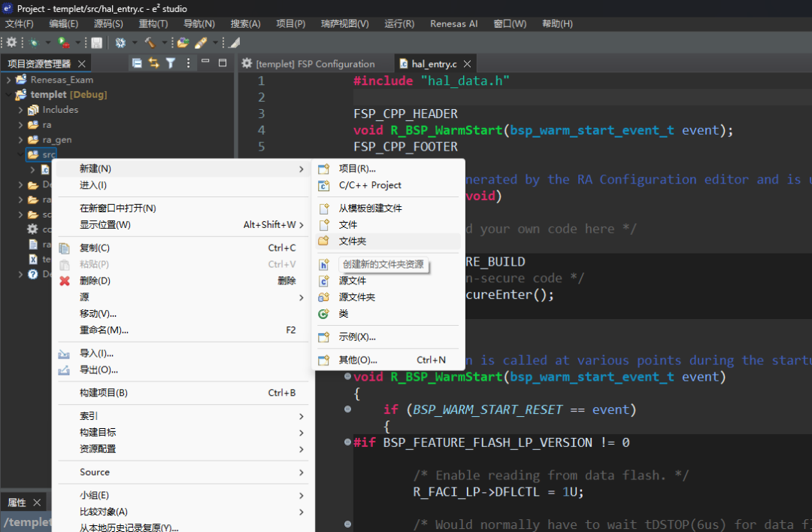The image size is (812, 532).
Task: Click the Collapse All icon in project explorer
Action: point(137,63)
